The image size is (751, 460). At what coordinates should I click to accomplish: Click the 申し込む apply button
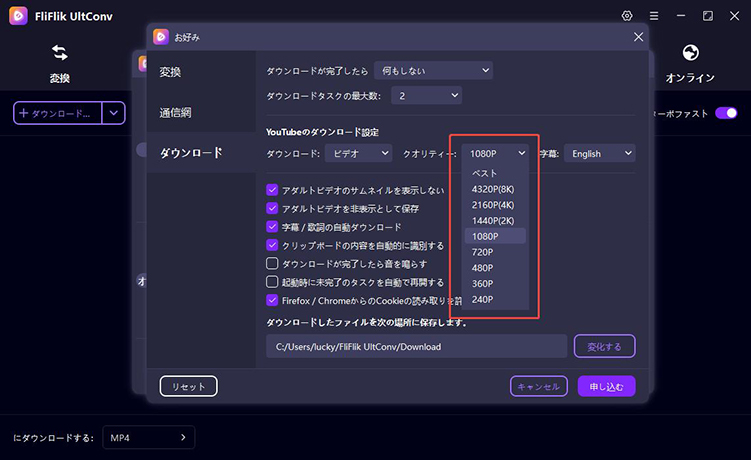point(606,386)
